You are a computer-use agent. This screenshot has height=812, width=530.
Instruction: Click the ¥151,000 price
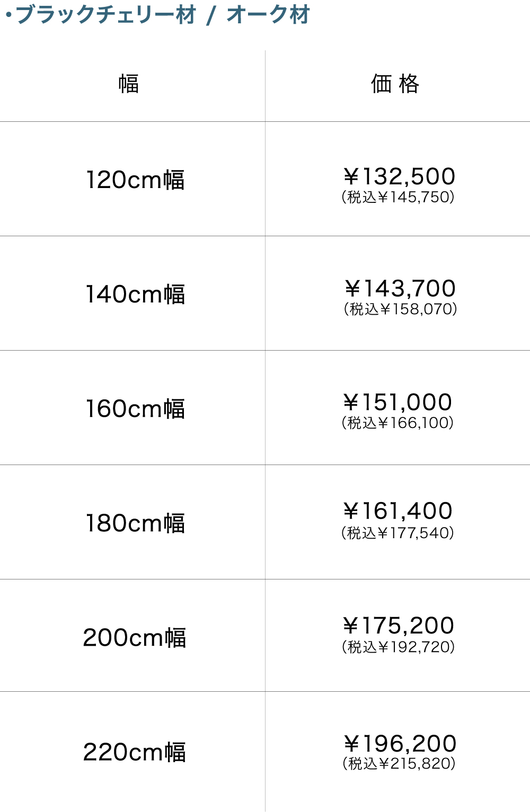point(397,403)
